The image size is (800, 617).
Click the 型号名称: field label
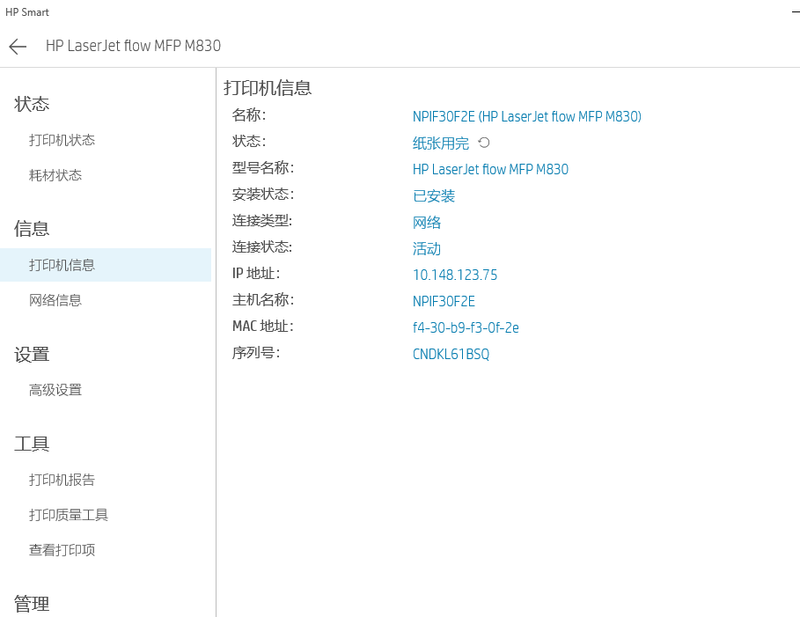(262, 167)
